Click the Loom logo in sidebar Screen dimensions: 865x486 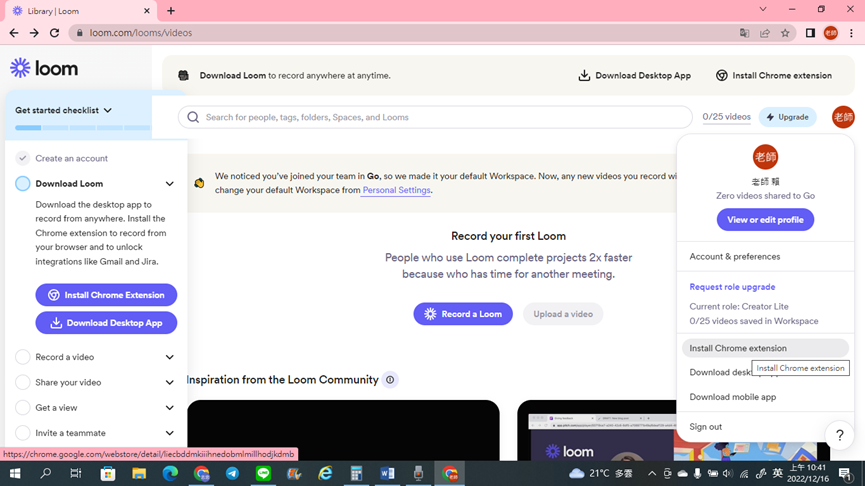click(x=44, y=68)
